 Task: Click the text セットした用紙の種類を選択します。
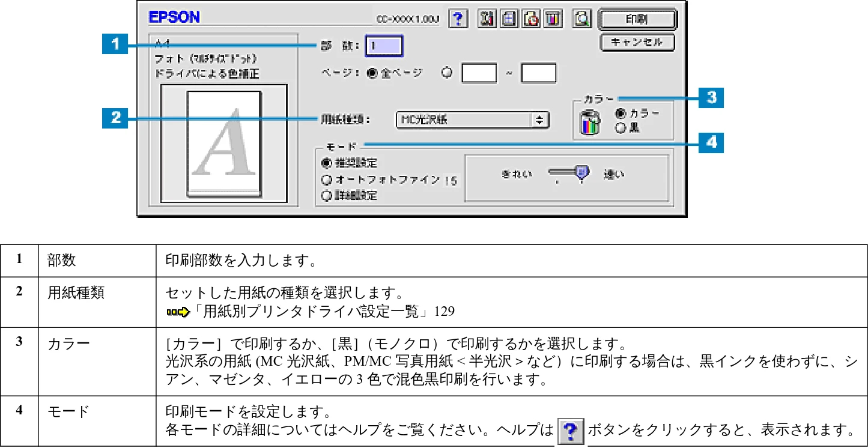point(284,294)
